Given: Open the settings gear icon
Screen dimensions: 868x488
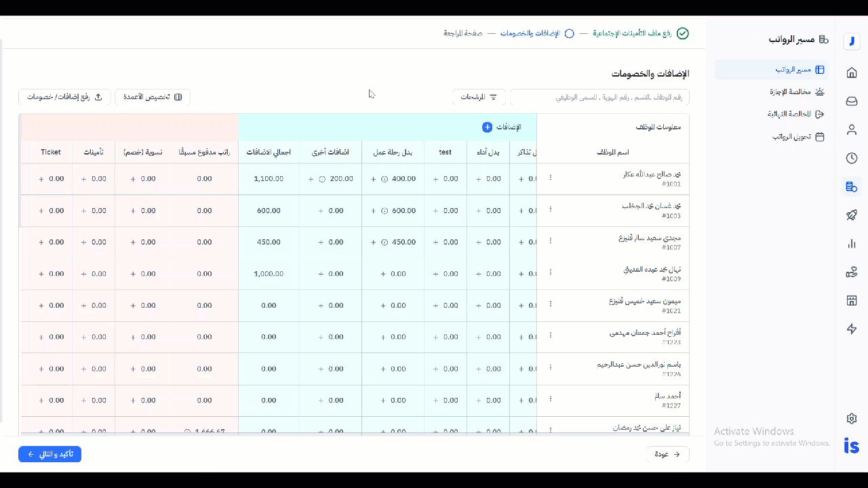Looking at the screenshot, I should coord(852,418).
